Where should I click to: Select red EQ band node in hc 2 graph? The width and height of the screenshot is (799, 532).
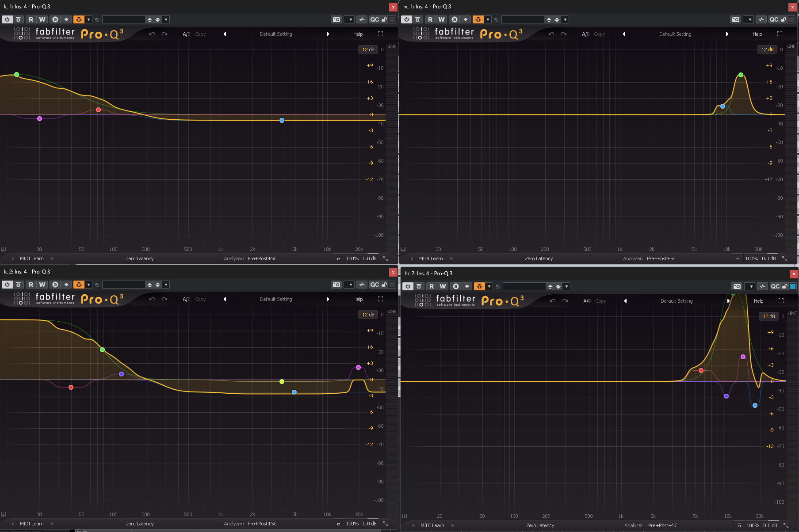[701, 370]
